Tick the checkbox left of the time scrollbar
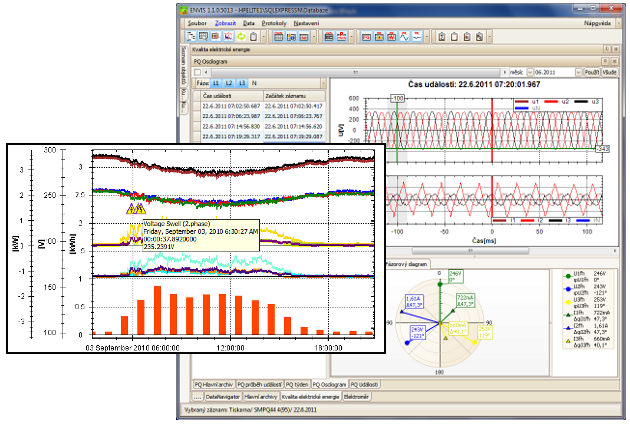 click(x=197, y=72)
